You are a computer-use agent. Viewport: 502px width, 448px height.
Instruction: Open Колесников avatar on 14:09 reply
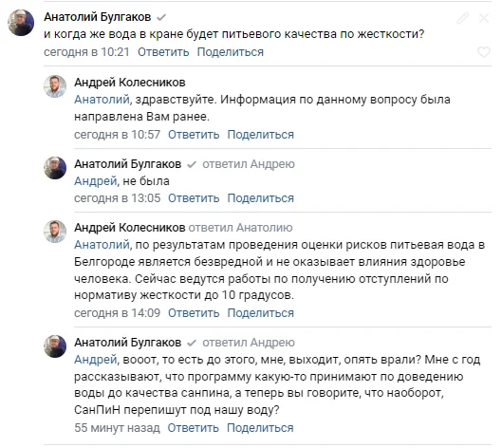(55, 232)
